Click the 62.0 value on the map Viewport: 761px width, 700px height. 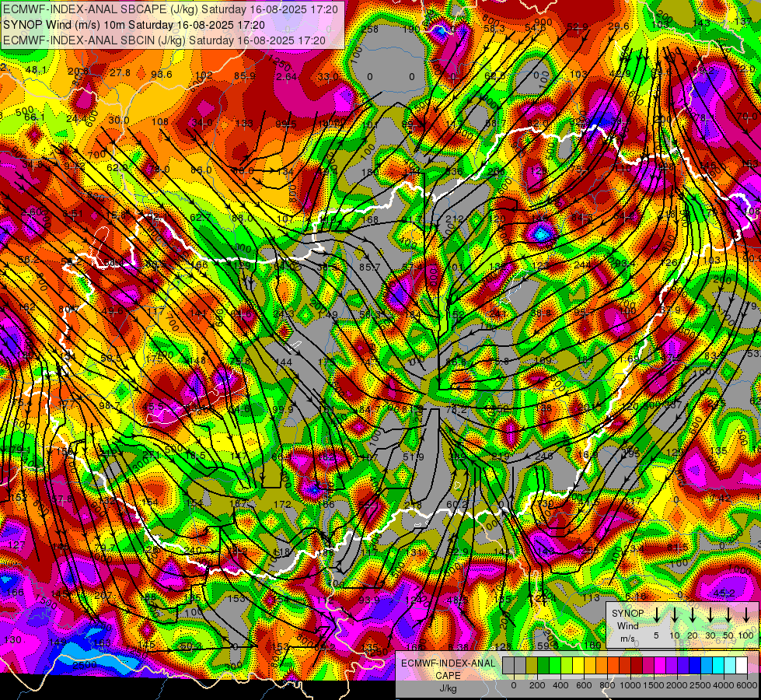(x=117, y=167)
